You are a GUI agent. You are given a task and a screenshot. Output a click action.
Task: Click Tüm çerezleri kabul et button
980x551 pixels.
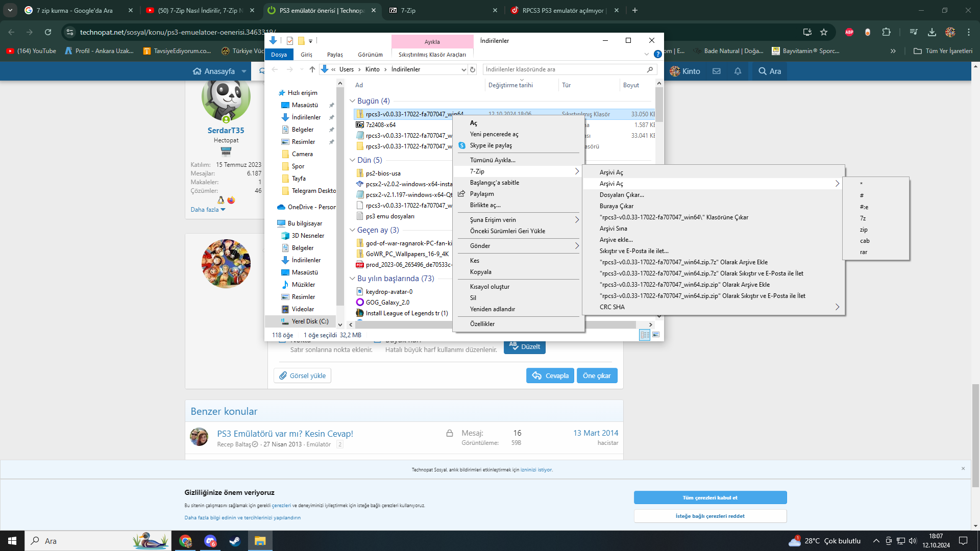[x=710, y=497]
